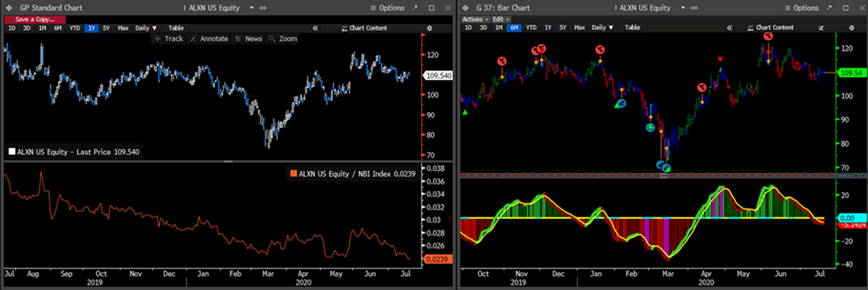Screen dimensions: 868x290
Task: Activate the Zoom tool
Action: point(283,39)
